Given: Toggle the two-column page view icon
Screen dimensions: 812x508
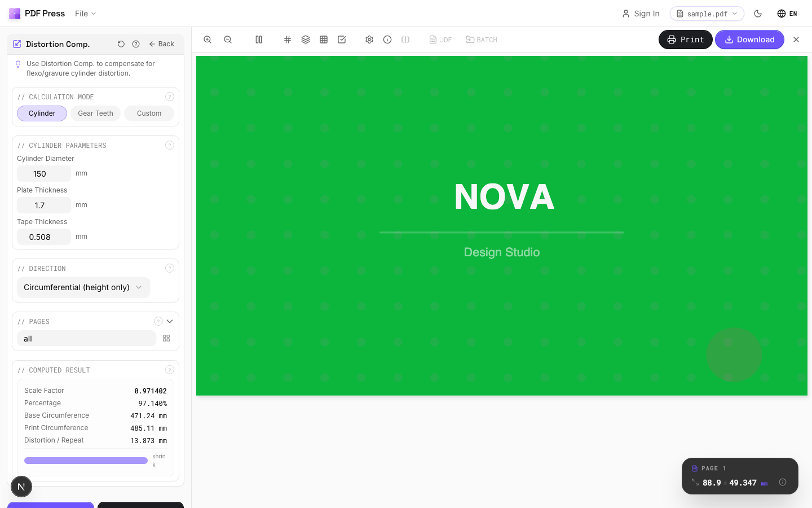Looking at the screenshot, I should pyautogui.click(x=259, y=40).
